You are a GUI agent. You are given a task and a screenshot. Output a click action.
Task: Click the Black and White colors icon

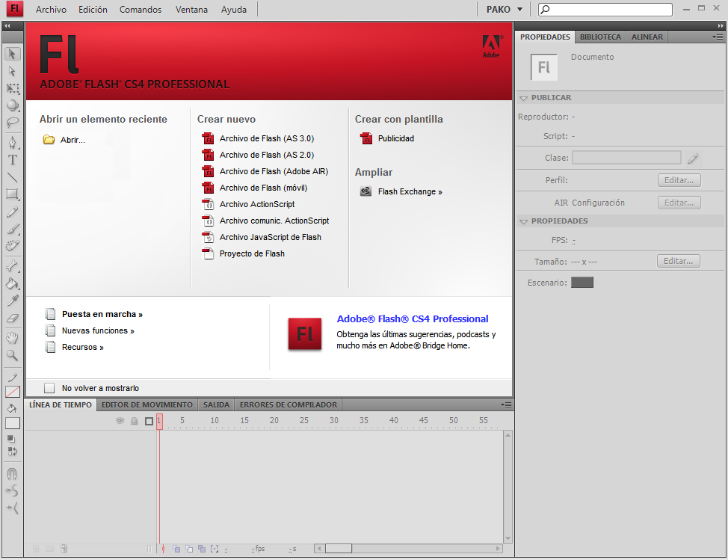coord(12,439)
